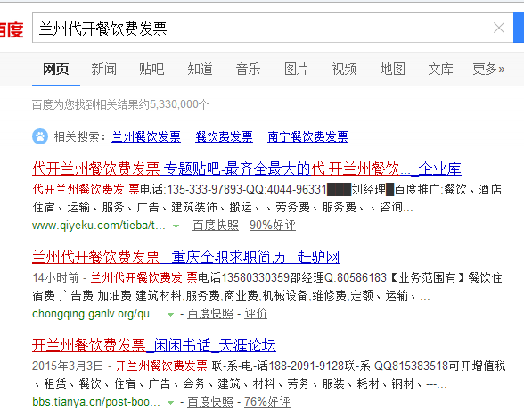Screen dimensions: 524x420
Task: Click related search 南宁餐饮费发票
Action: pos(307,136)
